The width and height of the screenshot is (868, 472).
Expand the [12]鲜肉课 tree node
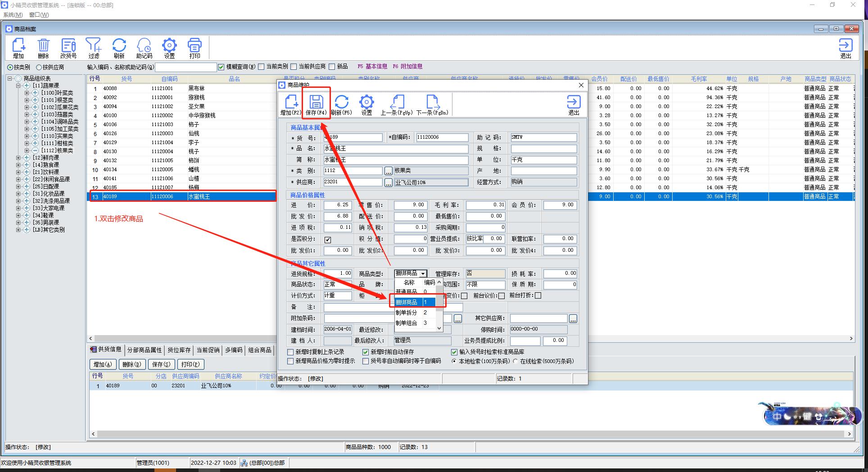(x=18, y=158)
